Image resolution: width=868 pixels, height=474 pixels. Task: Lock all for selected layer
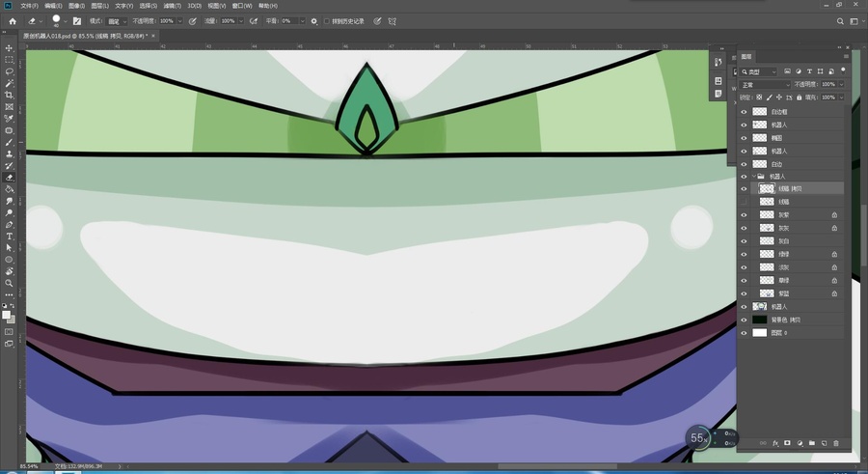click(x=799, y=97)
